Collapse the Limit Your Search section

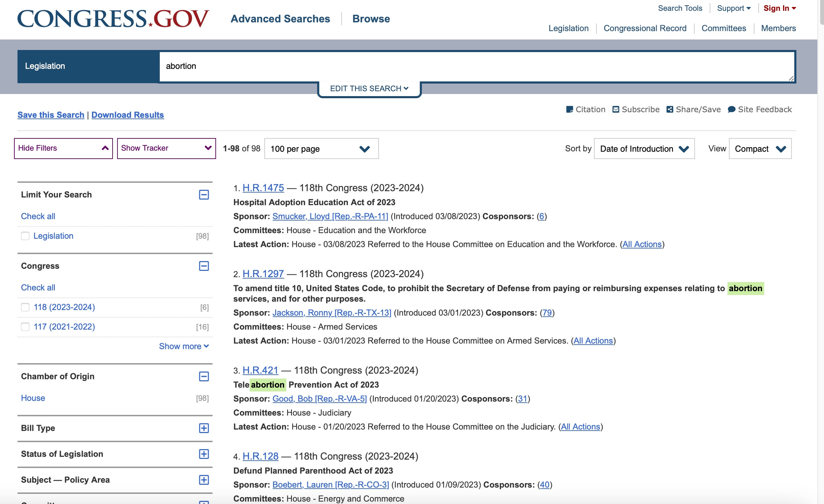click(x=204, y=195)
